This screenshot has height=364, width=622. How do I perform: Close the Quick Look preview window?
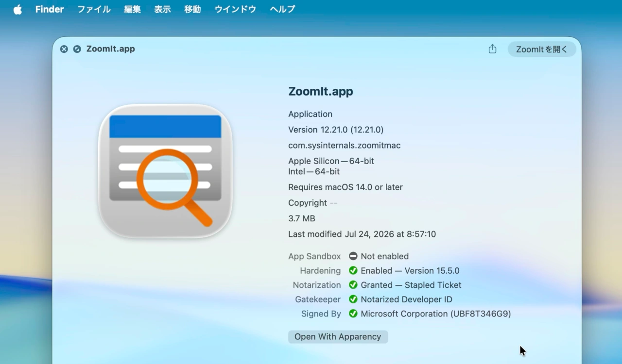pyautogui.click(x=64, y=49)
